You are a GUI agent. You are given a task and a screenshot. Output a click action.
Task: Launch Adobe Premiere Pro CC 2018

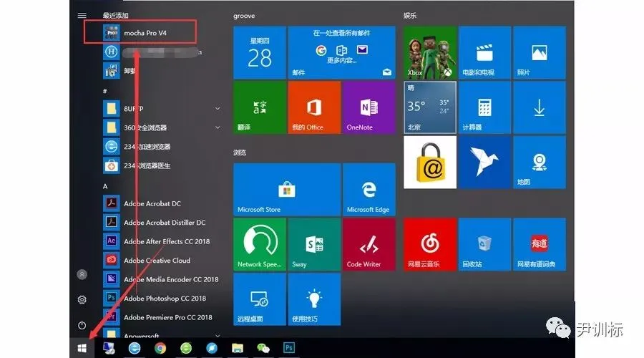(162, 317)
